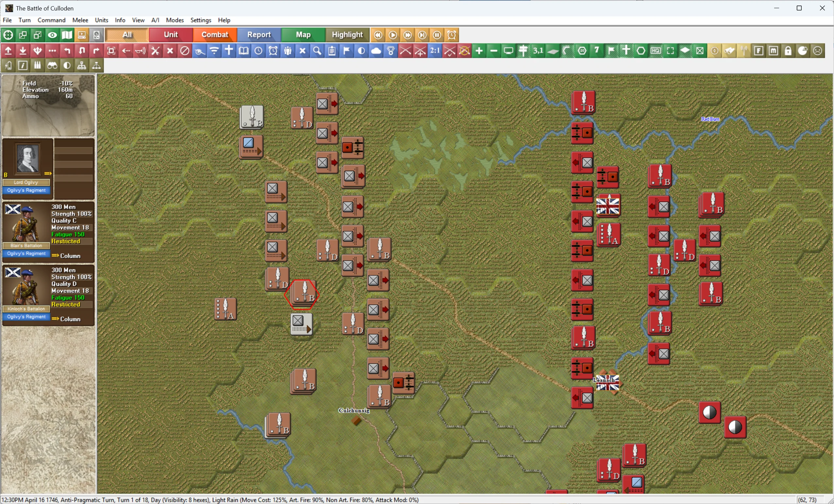Click the binoculars icon in olive toolbar
This screenshot has height=504, width=834.
[x=52, y=66]
